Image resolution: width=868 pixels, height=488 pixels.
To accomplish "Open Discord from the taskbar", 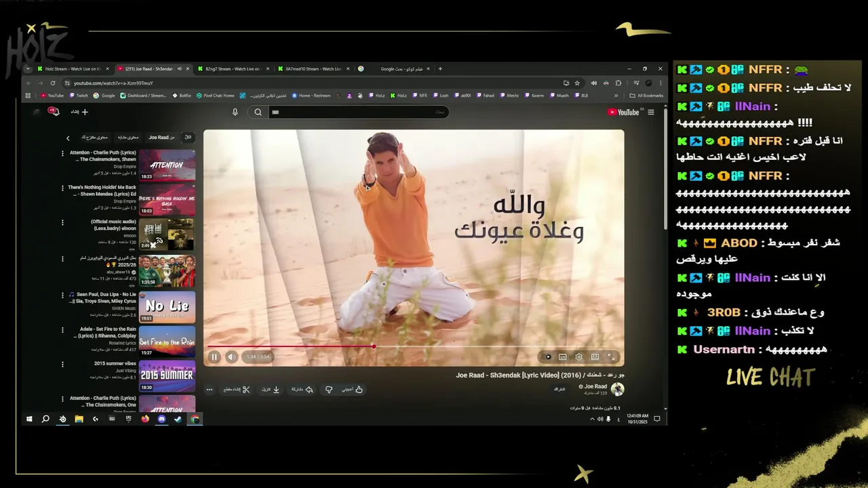I will click(161, 419).
